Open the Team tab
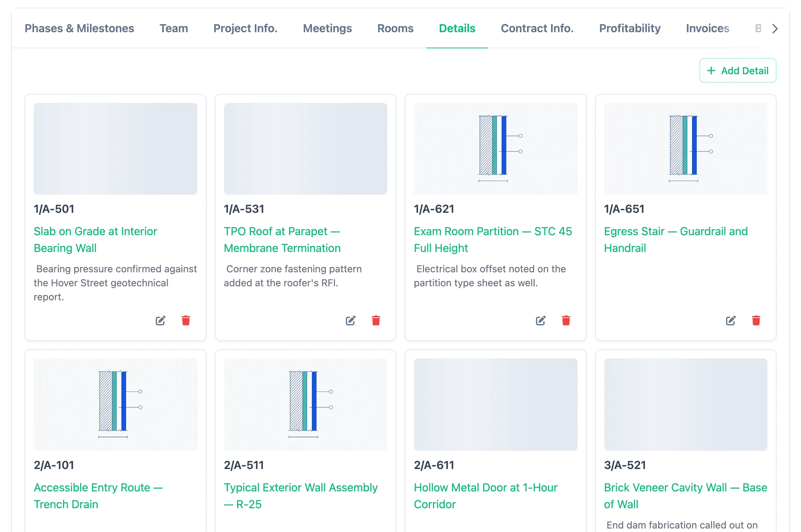The height and width of the screenshot is (532, 801). point(174,28)
